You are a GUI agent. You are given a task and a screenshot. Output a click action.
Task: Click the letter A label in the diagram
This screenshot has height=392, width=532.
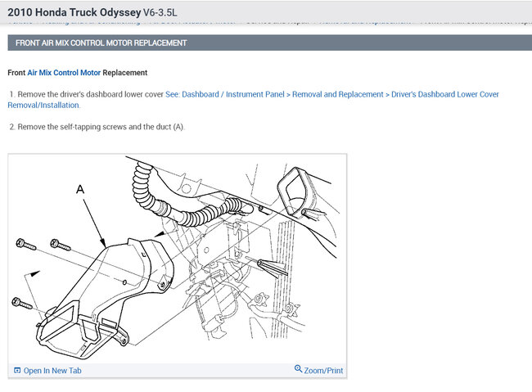(x=80, y=189)
